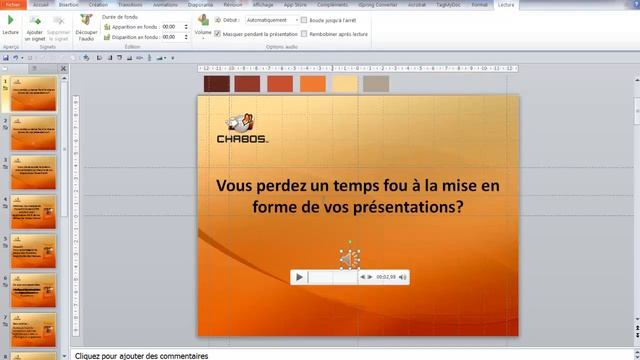
Task: Expand the Undo history dropdown arrow
Action: (x=22, y=58)
